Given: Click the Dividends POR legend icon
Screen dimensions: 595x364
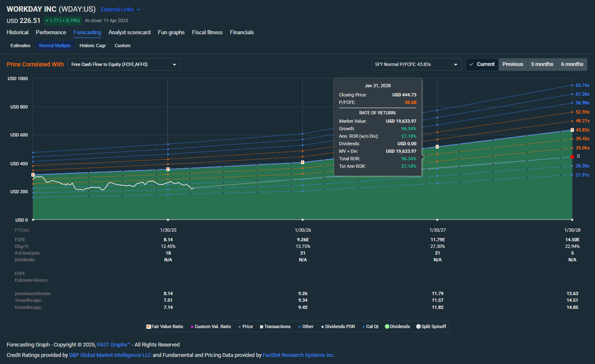Looking at the screenshot, I should click(322, 326).
